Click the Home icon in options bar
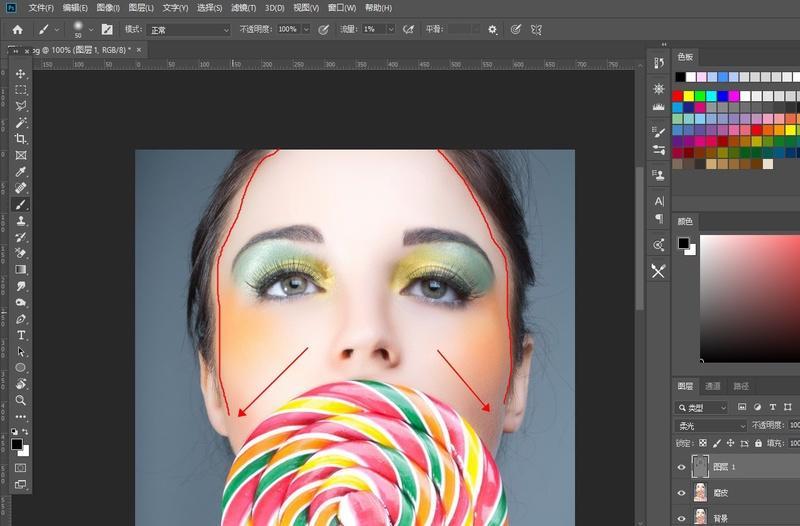The width and height of the screenshot is (800, 526). (x=17, y=30)
